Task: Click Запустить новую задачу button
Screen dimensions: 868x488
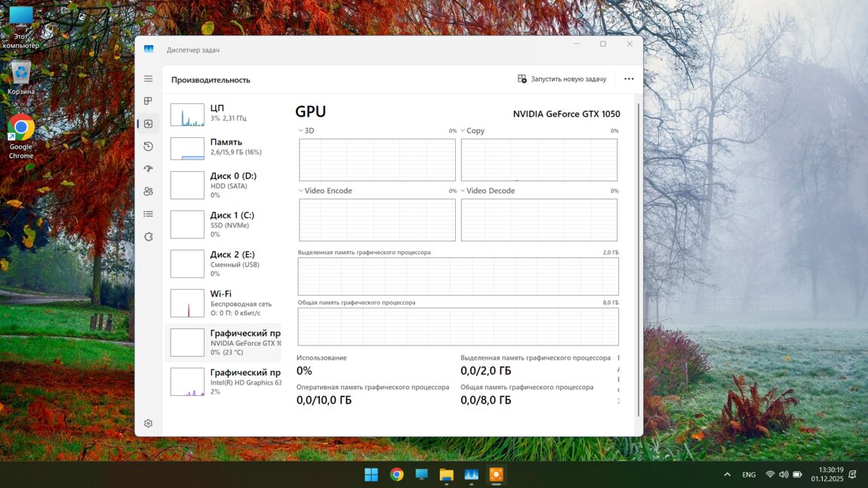Action: pyautogui.click(x=562, y=79)
